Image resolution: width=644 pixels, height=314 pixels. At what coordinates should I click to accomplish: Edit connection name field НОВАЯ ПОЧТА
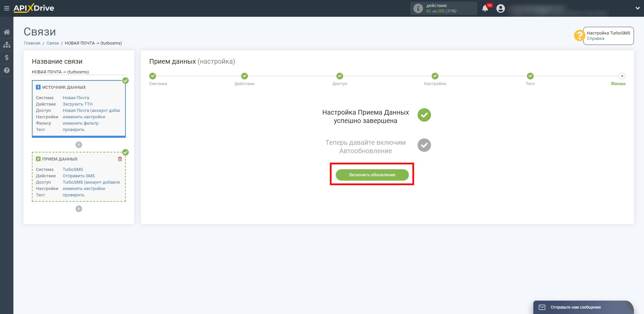tap(79, 72)
